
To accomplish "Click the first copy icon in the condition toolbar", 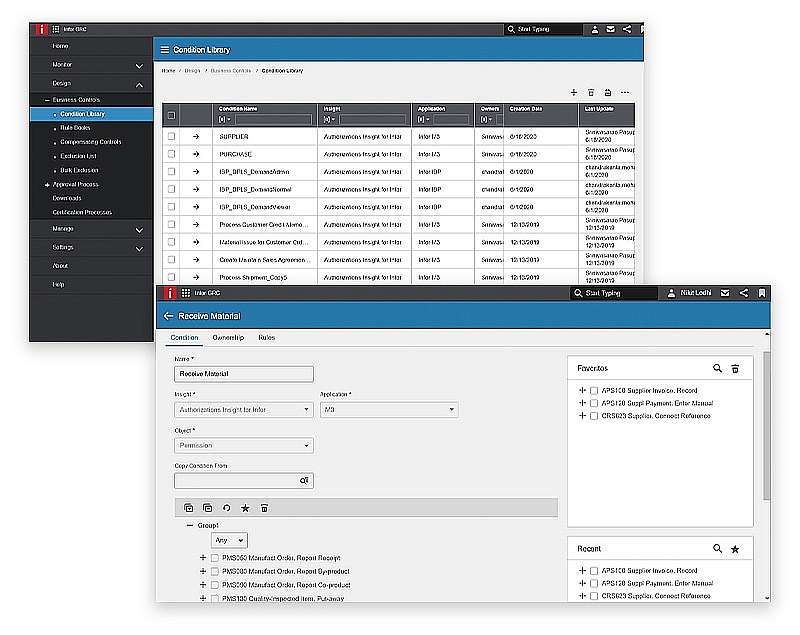I will (x=188, y=508).
